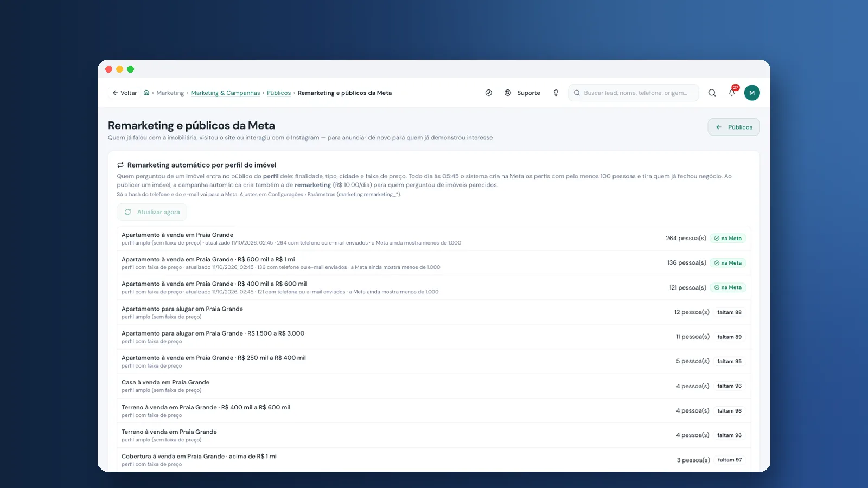Select Terreno à venda em Praia Grande perfil amplo

point(433,435)
